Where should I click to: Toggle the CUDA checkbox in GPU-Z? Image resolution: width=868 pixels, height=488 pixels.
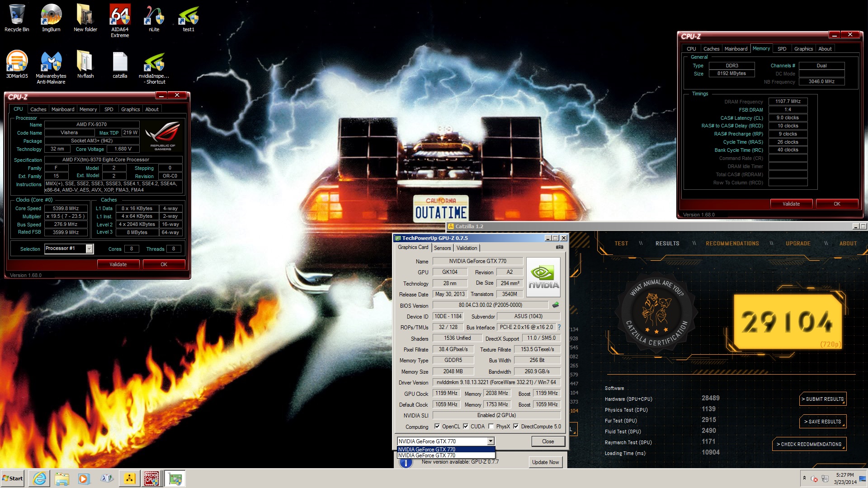tap(466, 426)
